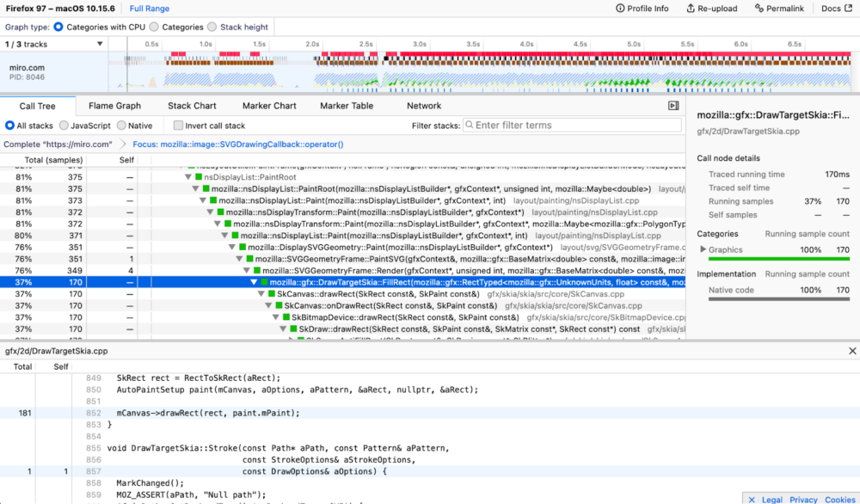
Task: Collapse the SkCanvas::drawRect row
Action: pyautogui.click(x=261, y=294)
